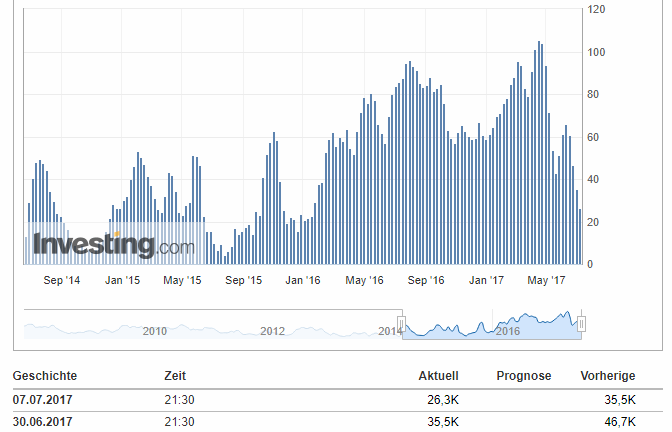Click the May '17 axis label
This screenshot has width=672, height=432.
[x=546, y=280]
